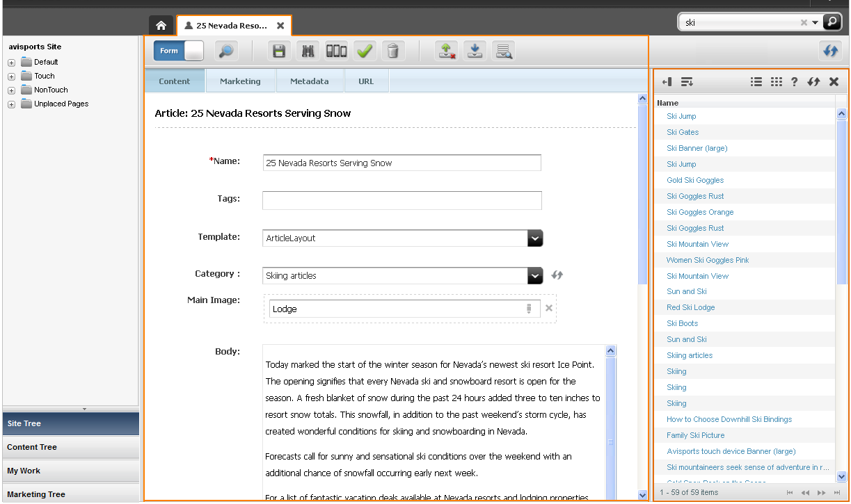Click the Preview binoculars icon
Viewport: 851px width, 504px height.
coord(308,51)
